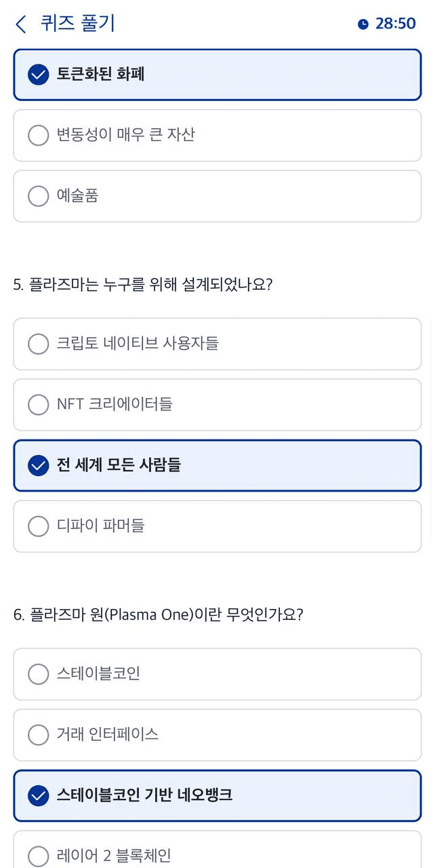
Task: Choose the 거래 인터페이스 option
Action: (217, 734)
